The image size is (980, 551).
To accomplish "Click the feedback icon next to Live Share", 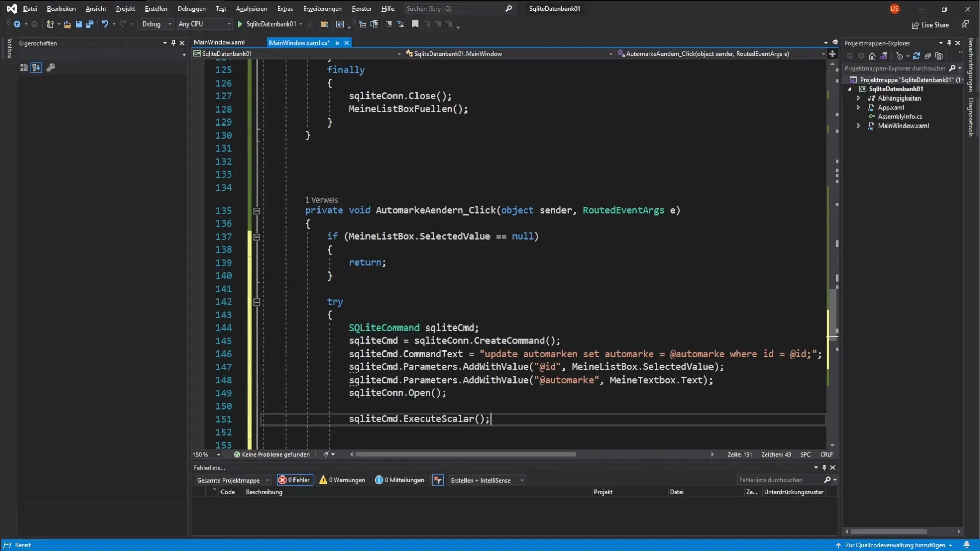I will coord(965,24).
